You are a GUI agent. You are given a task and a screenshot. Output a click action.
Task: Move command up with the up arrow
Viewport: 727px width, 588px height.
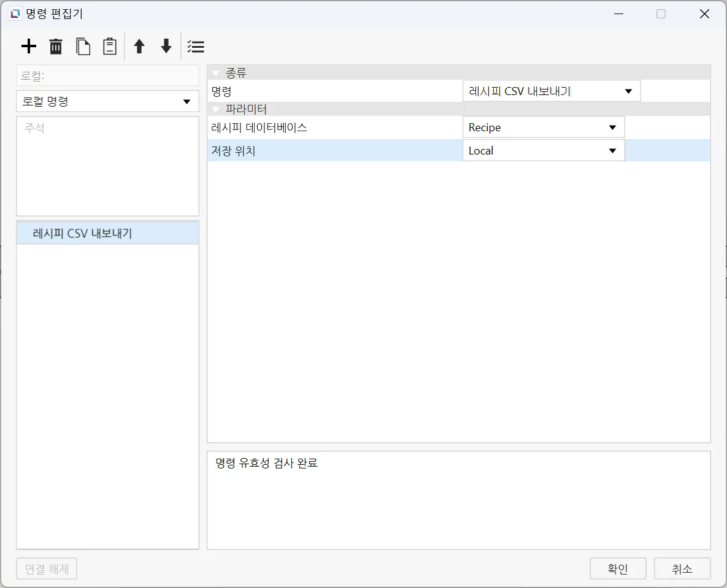(139, 47)
